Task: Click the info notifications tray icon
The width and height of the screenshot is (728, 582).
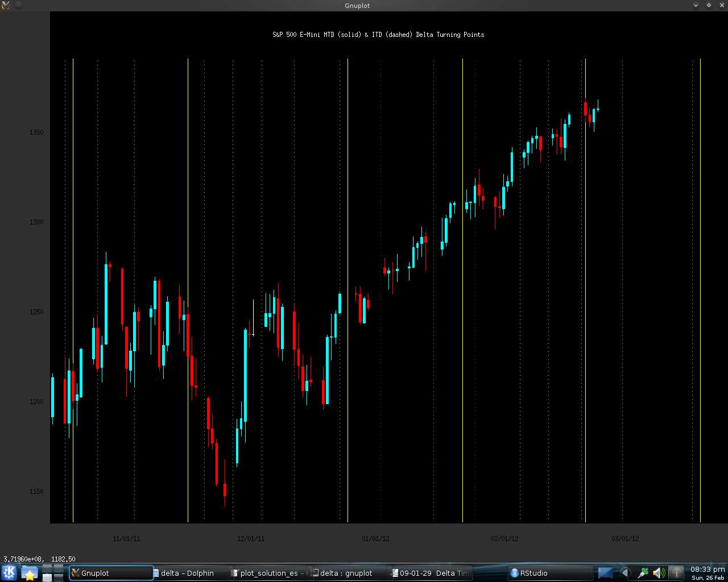Action: pyautogui.click(x=676, y=573)
